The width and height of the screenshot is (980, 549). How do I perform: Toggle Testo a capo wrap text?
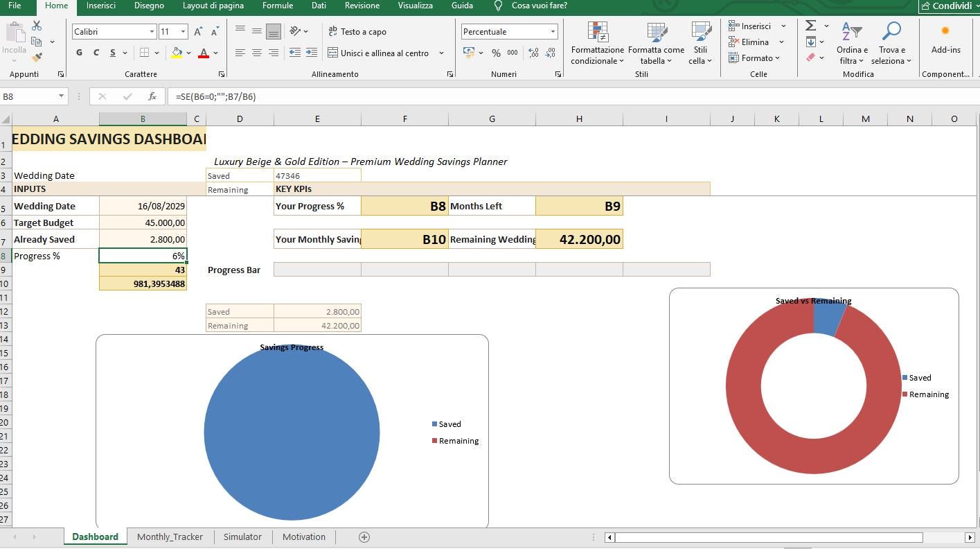[x=357, y=32]
